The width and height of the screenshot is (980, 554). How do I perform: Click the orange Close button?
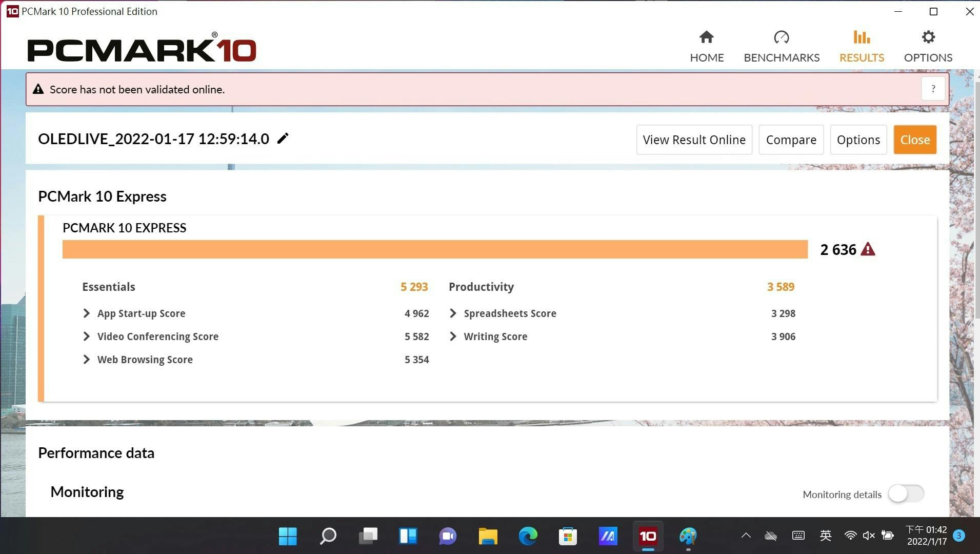point(915,140)
